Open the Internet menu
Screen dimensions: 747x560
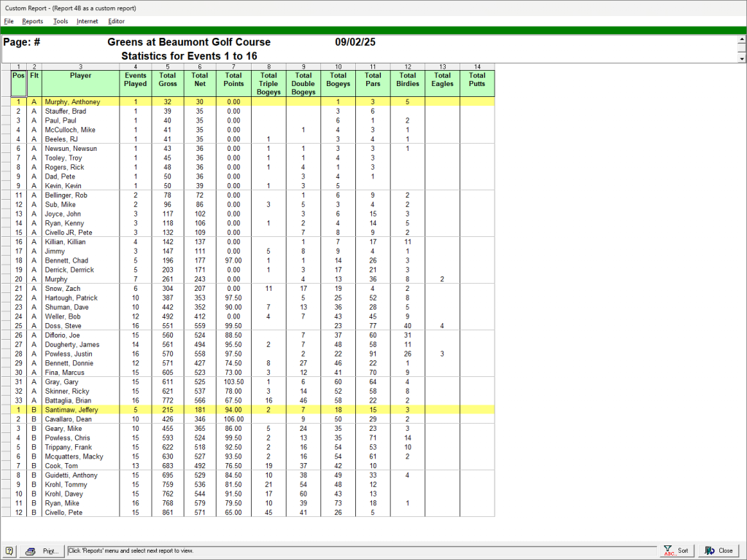click(88, 21)
